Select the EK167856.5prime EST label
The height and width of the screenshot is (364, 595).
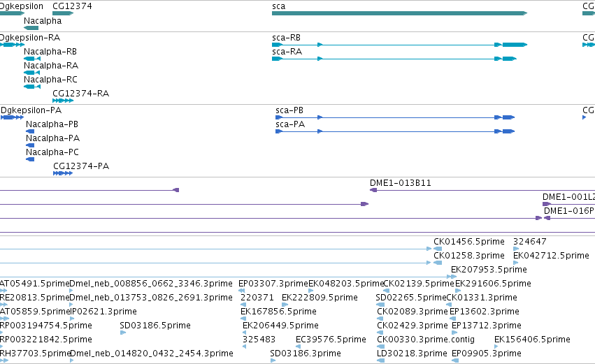[x=278, y=312]
